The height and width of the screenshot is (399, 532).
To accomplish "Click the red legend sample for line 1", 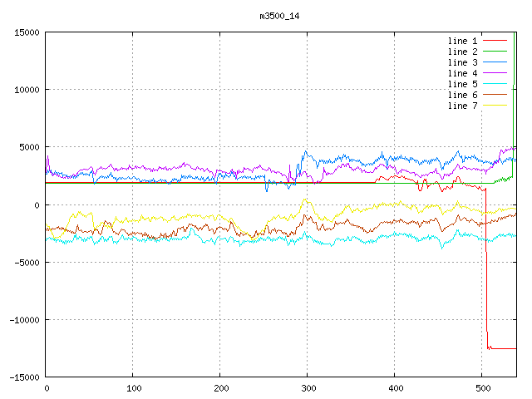I will [x=495, y=41].
